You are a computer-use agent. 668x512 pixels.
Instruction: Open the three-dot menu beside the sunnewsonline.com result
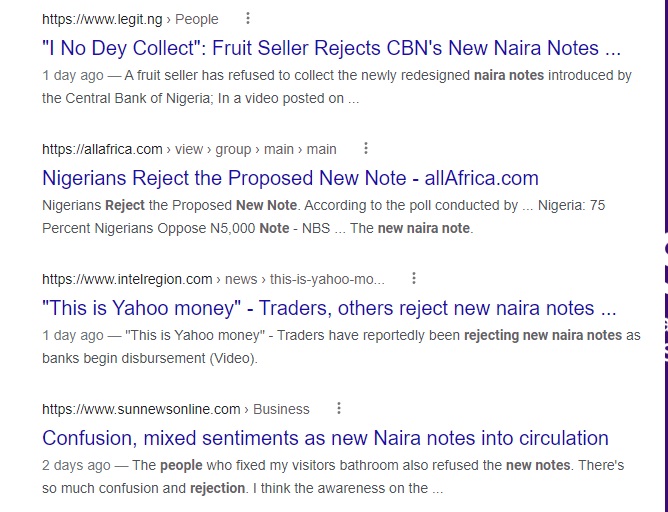[x=339, y=408]
